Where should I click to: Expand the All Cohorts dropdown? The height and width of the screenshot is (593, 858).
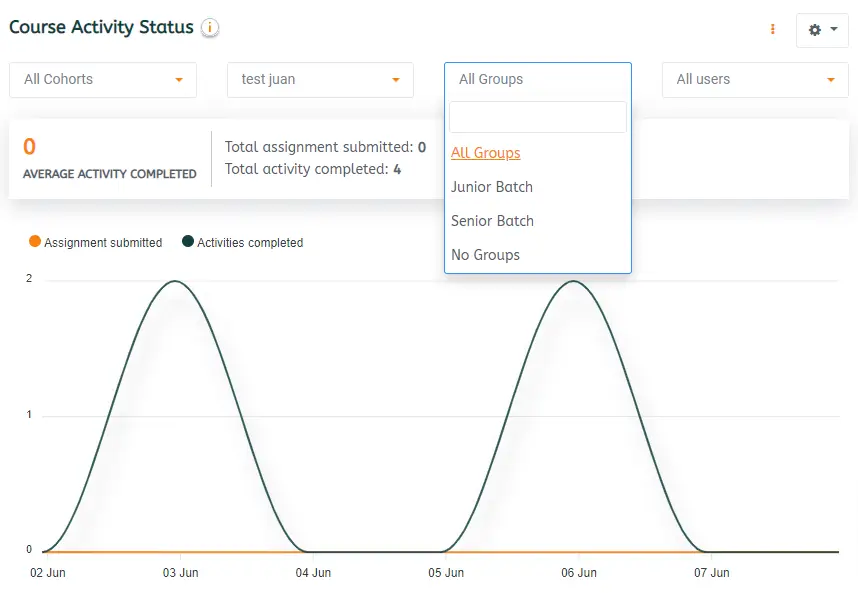click(x=103, y=80)
